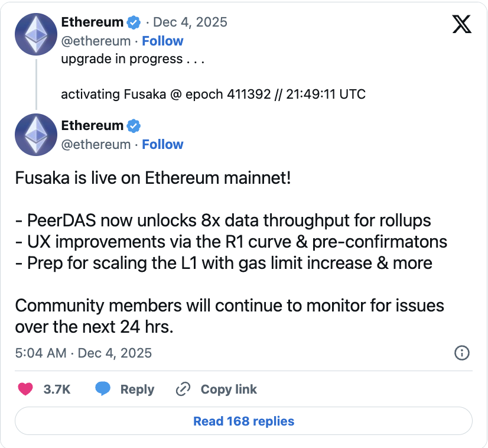Image resolution: width=488 pixels, height=448 pixels.
Task: Click the Ethereum name on the parent tweet
Action: 92,22
